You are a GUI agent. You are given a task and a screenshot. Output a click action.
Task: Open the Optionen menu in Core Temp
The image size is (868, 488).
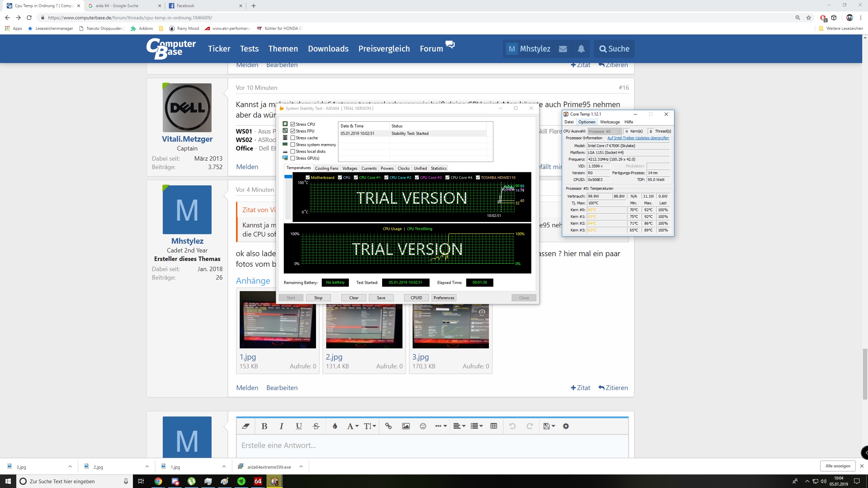(x=587, y=122)
